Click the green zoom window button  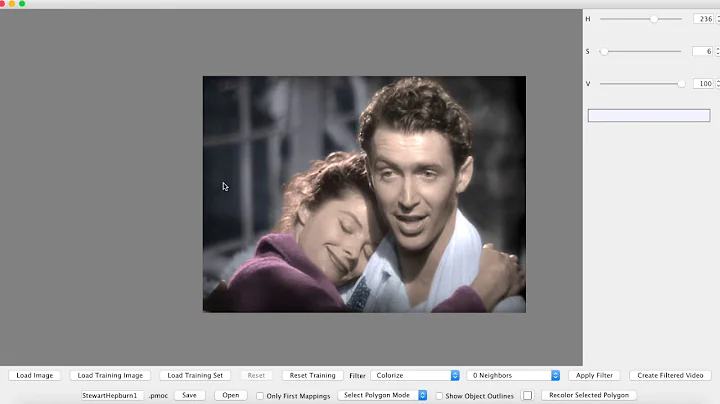22,3
